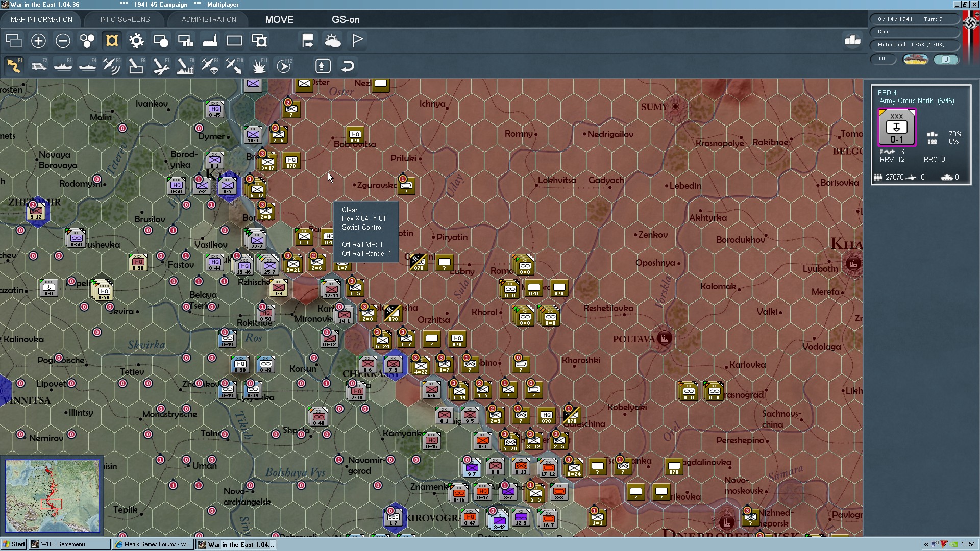Select F2 Rail Move mode icon
The image size is (980, 551).
click(x=38, y=66)
